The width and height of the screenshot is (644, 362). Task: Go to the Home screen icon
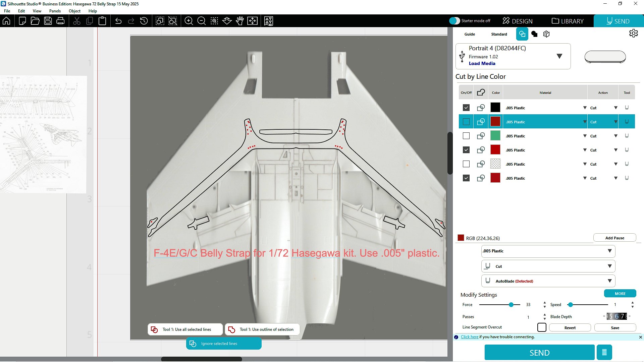(x=6, y=21)
